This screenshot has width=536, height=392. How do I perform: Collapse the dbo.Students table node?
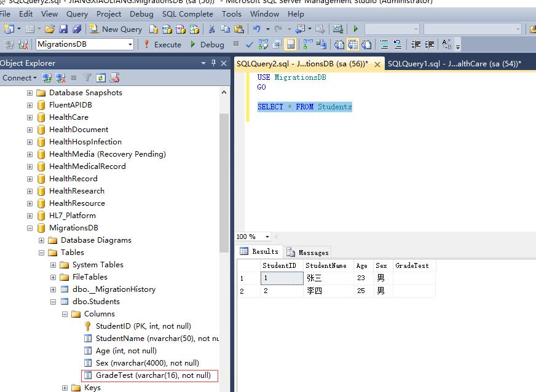pos(53,302)
